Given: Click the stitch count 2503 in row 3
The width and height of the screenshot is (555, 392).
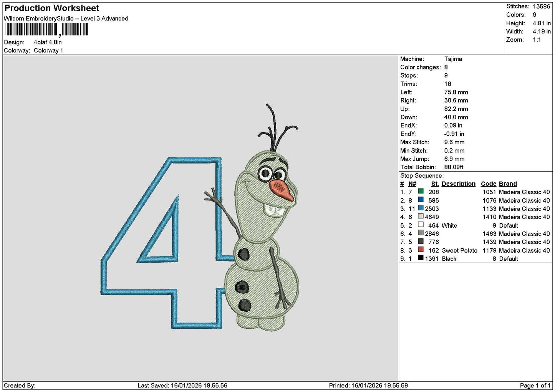Looking at the screenshot, I should tap(432, 209).
